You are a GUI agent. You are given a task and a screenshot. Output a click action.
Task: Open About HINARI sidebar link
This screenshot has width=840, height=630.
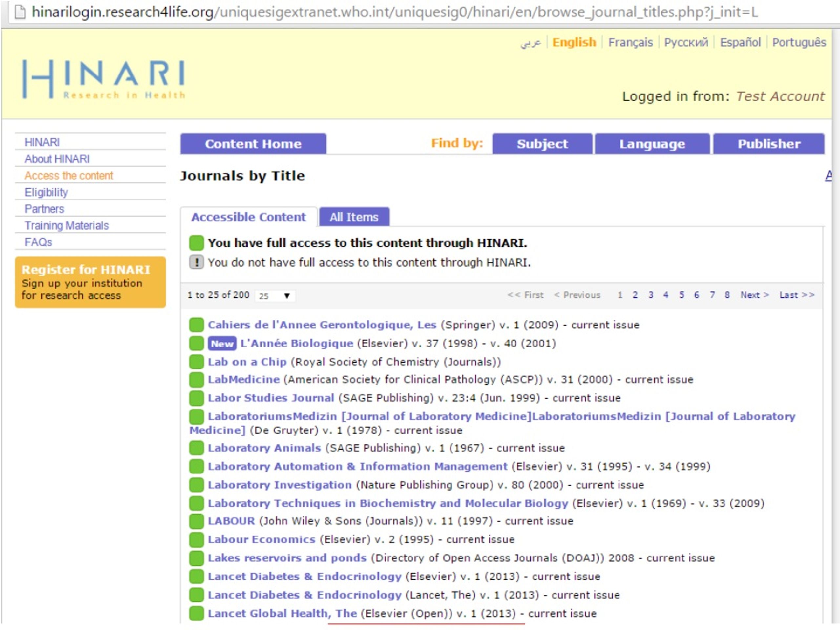click(57, 159)
